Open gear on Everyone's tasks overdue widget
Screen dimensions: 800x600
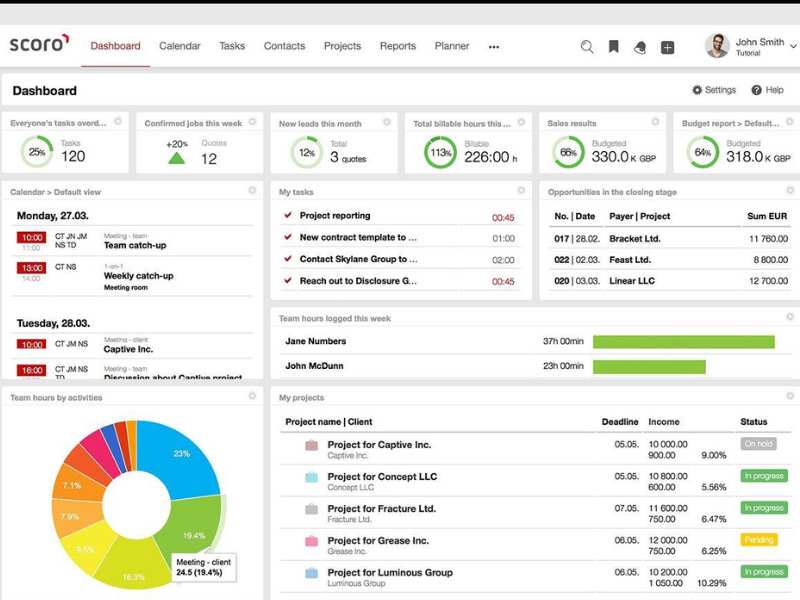(118, 121)
